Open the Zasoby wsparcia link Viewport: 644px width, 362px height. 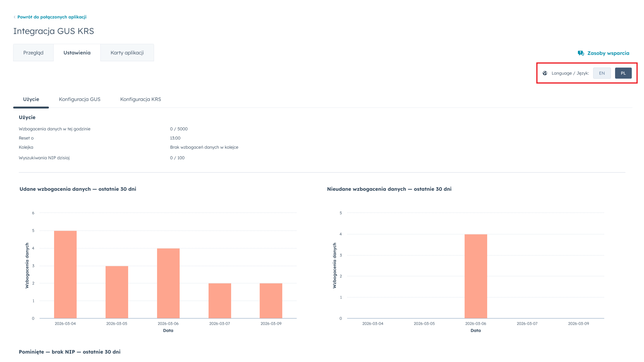point(608,53)
